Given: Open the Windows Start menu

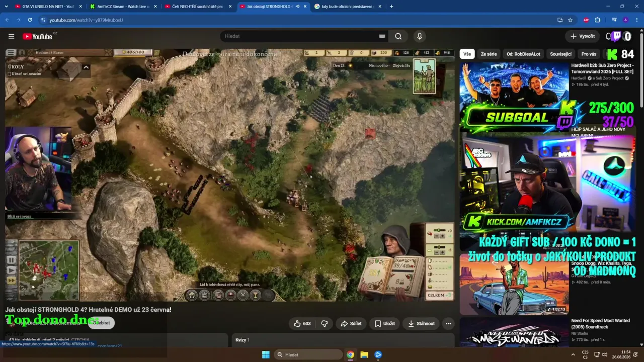Looking at the screenshot, I should pos(266,354).
